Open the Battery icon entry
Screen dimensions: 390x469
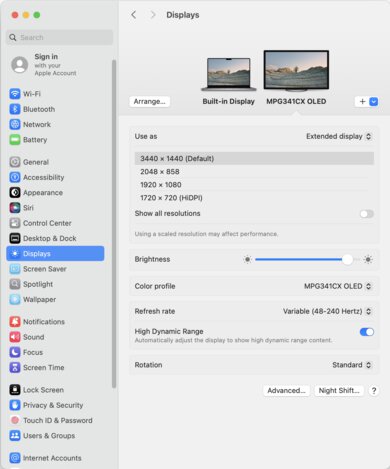(x=15, y=140)
